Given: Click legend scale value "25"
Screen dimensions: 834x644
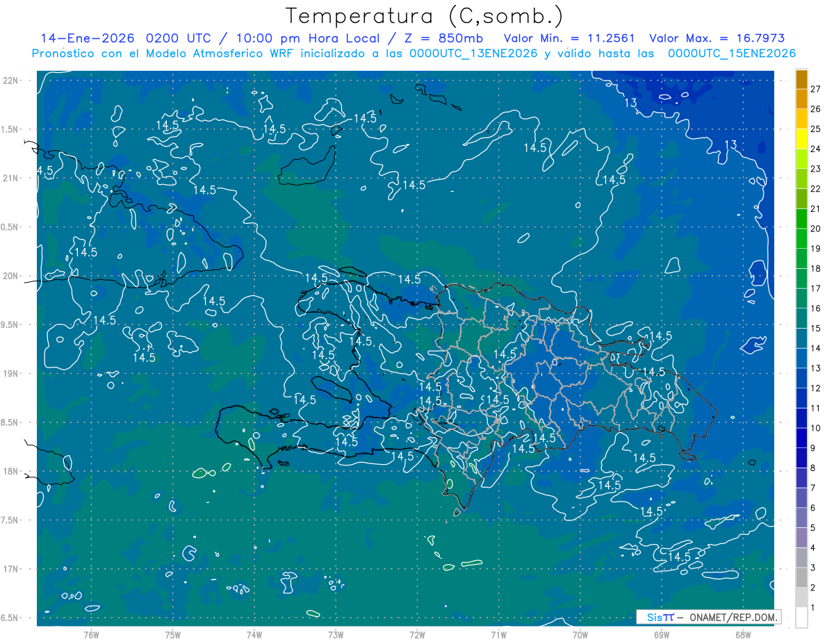Looking at the screenshot, I should (816, 129).
